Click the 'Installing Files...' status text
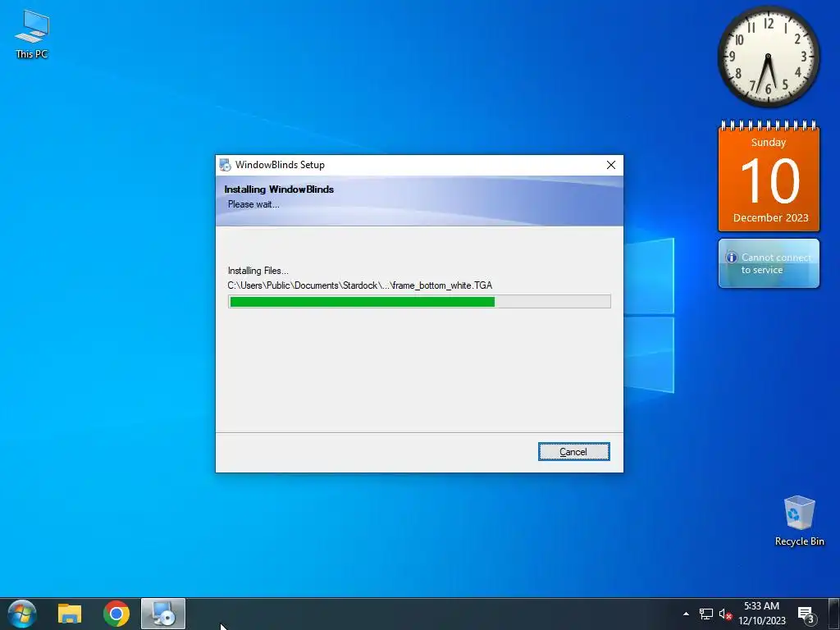This screenshot has height=630, width=840. pos(258,271)
